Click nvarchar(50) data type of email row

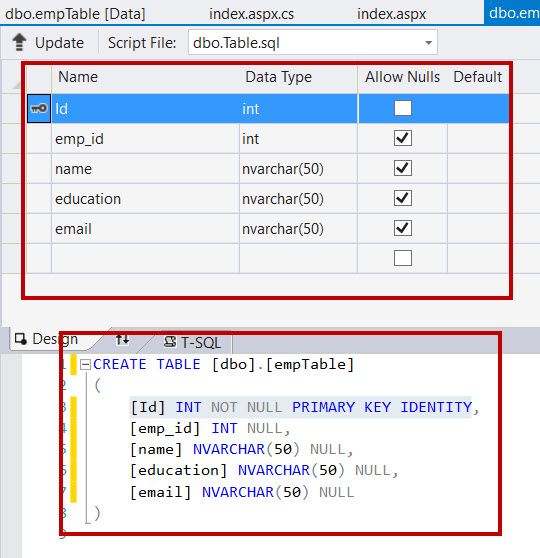click(x=298, y=228)
